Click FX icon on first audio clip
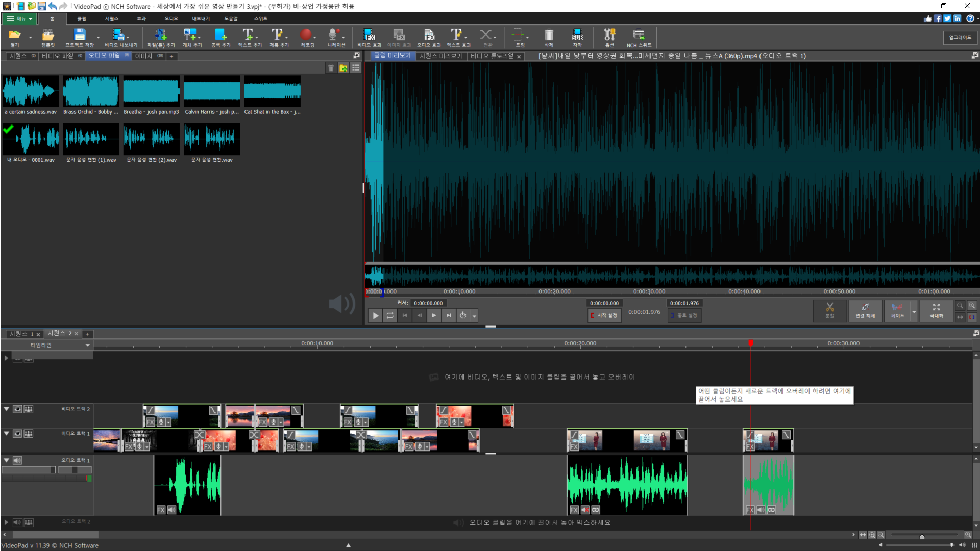 tap(161, 510)
